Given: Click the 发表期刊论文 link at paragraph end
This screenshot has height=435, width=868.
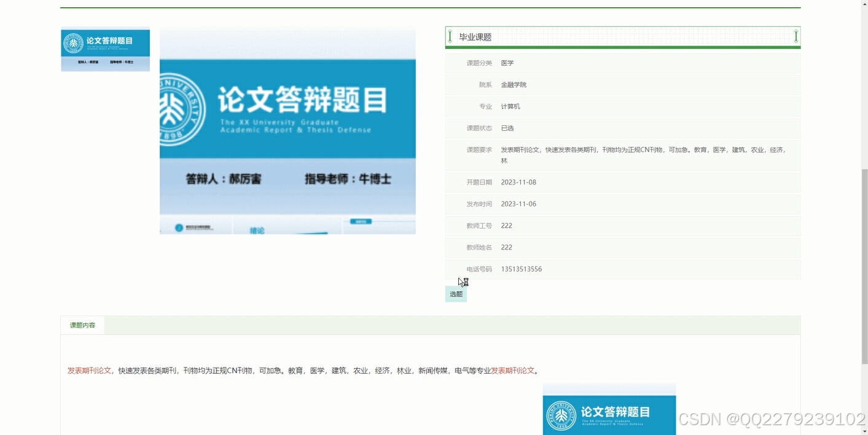Looking at the screenshot, I should point(513,370).
